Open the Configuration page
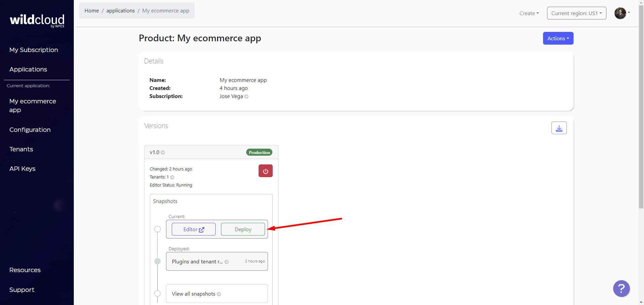The image size is (644, 305). tap(30, 130)
